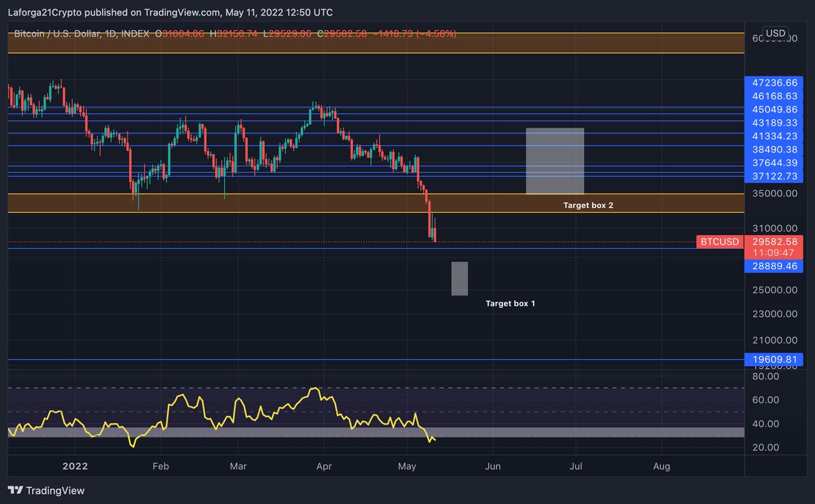Click the red BTCUSD price tag label

[x=720, y=241]
